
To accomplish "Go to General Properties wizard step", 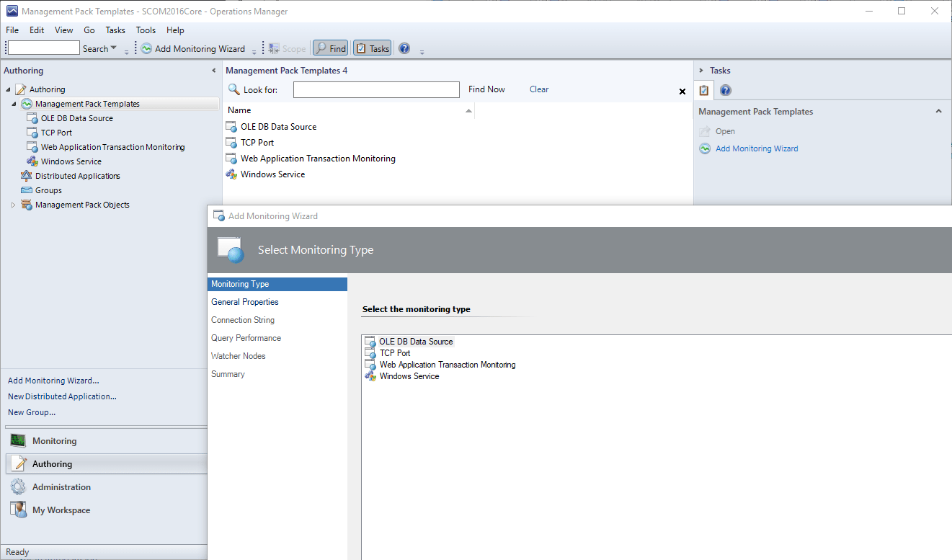I will (245, 302).
